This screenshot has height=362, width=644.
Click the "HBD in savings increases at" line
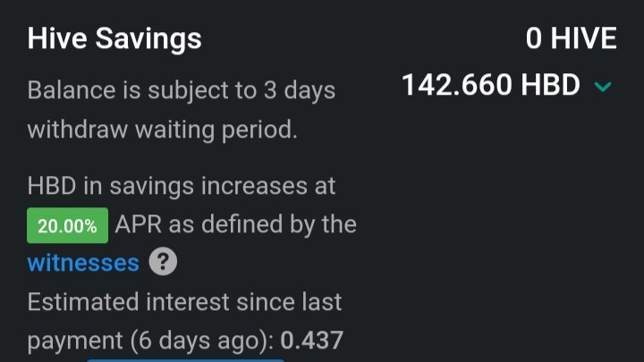point(181,186)
